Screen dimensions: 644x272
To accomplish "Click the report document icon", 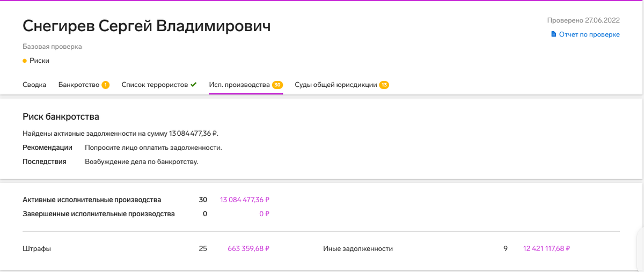I will click(554, 34).
